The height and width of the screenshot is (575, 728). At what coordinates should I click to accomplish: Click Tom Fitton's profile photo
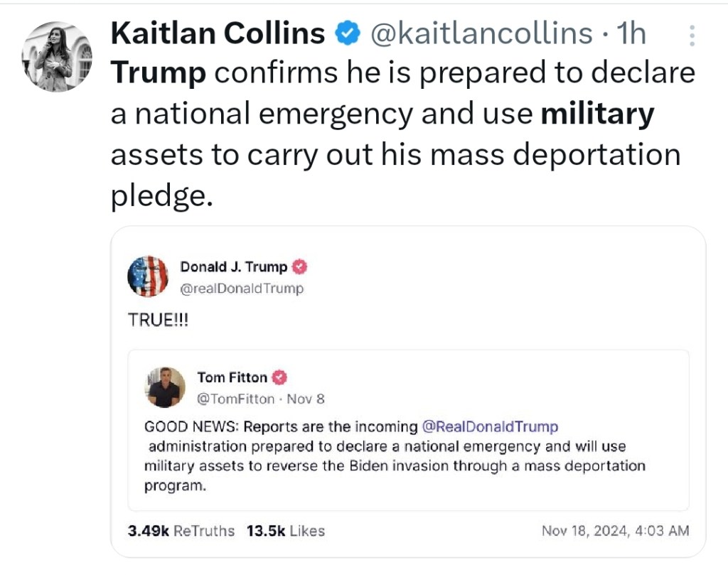pos(166,387)
